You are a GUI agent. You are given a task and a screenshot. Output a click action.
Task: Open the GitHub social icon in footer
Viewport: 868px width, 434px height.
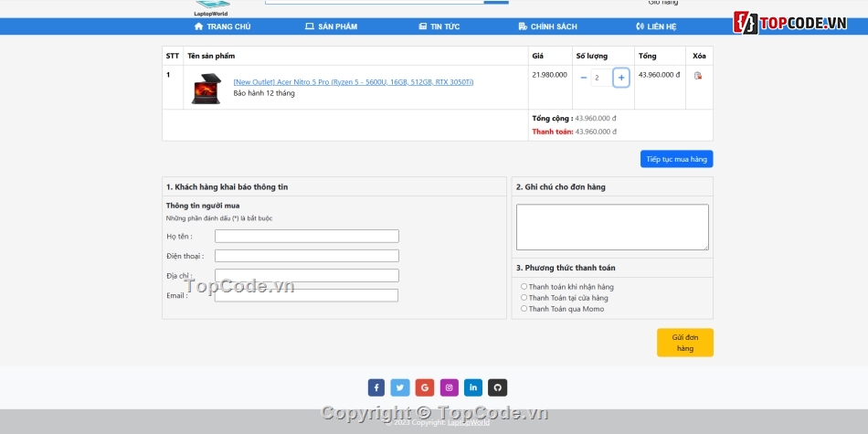coord(497,387)
